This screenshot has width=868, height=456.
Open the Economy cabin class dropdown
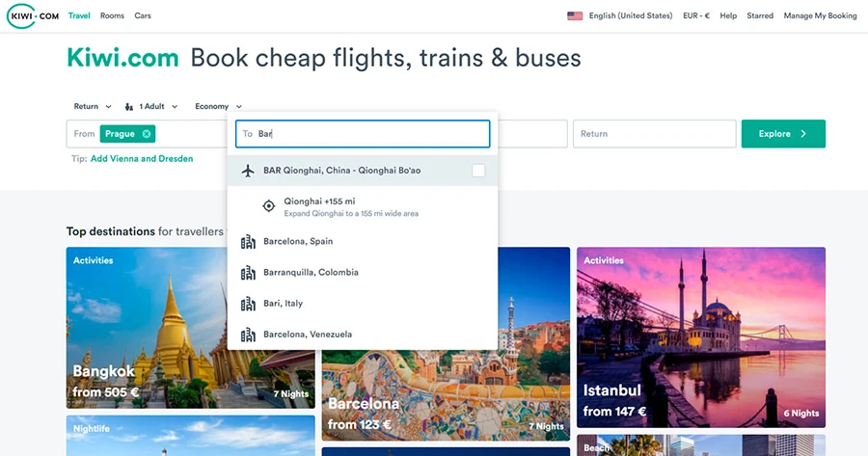(218, 106)
